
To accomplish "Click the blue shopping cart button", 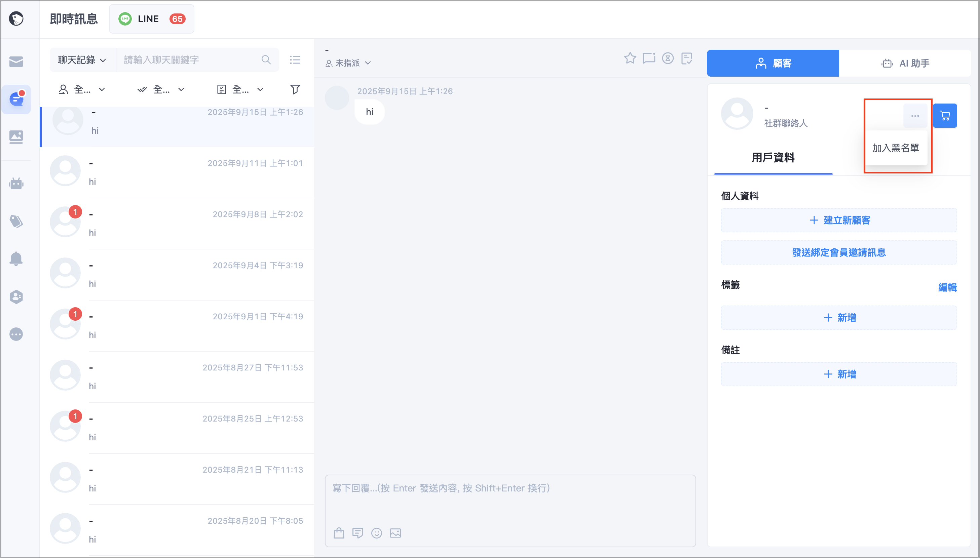I will point(945,116).
